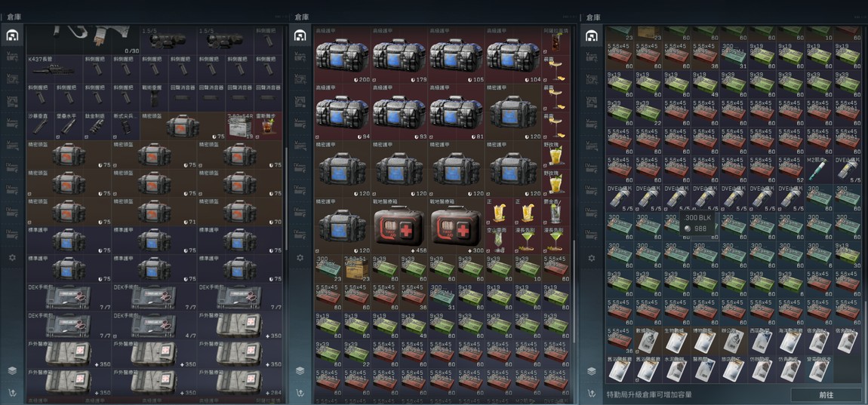Open the right warehouse home icon
The height and width of the screenshot is (405, 868).
click(x=592, y=36)
